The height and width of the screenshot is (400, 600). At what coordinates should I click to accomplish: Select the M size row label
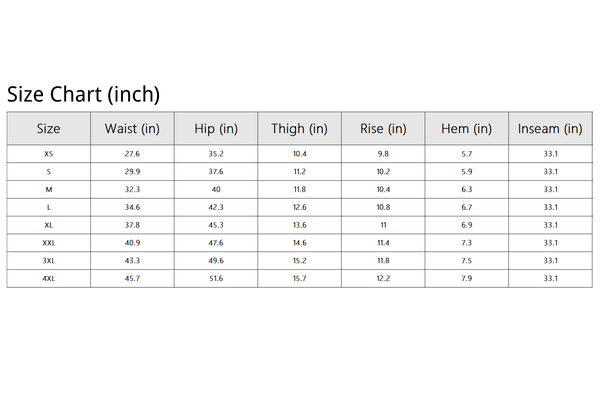49,190
